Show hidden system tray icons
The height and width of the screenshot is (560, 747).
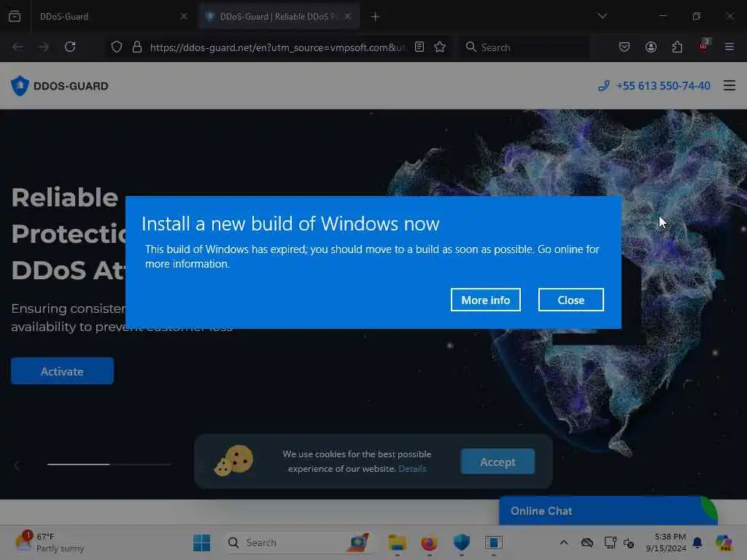(x=564, y=542)
